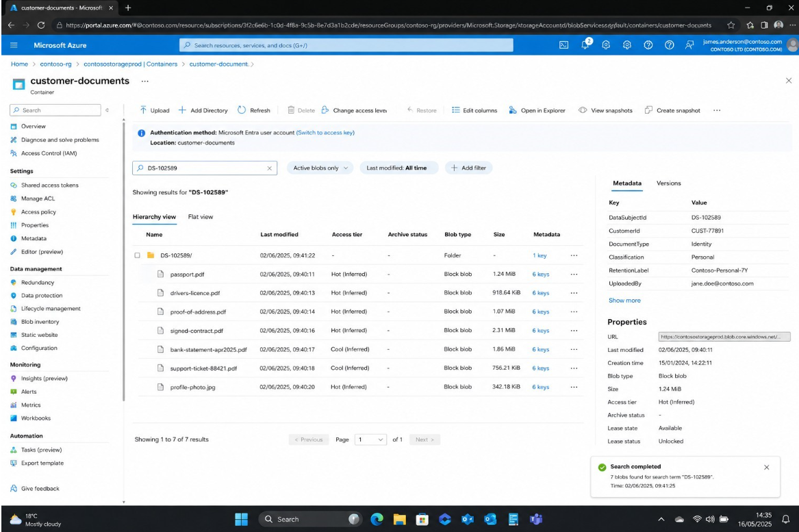Image resolution: width=799 pixels, height=532 pixels.
Task: Open the drivers-licence.pdf blob
Action: 194,293
